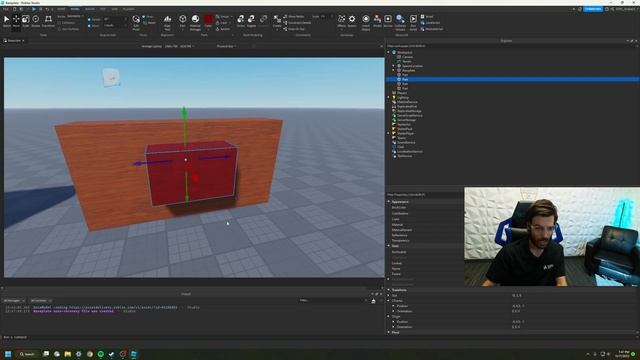
Task: Open the Import 3D object tool
Action: (366, 23)
